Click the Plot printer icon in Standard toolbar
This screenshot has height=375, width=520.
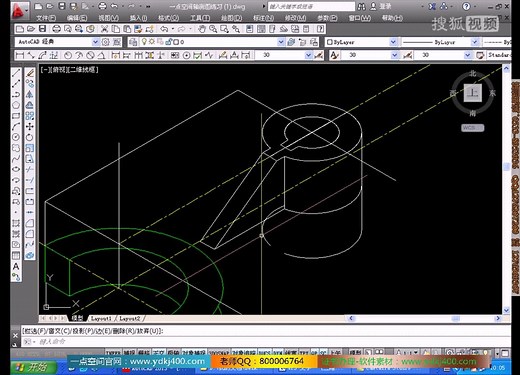click(x=56, y=29)
